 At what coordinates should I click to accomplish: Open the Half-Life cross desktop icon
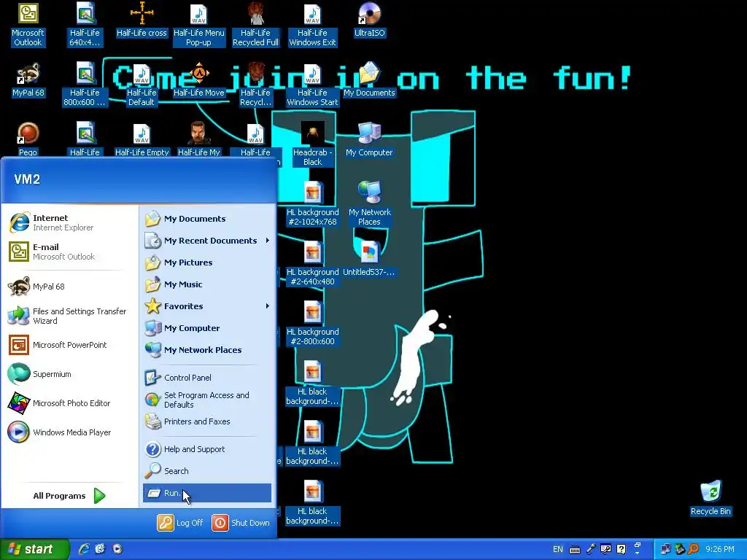point(142,20)
